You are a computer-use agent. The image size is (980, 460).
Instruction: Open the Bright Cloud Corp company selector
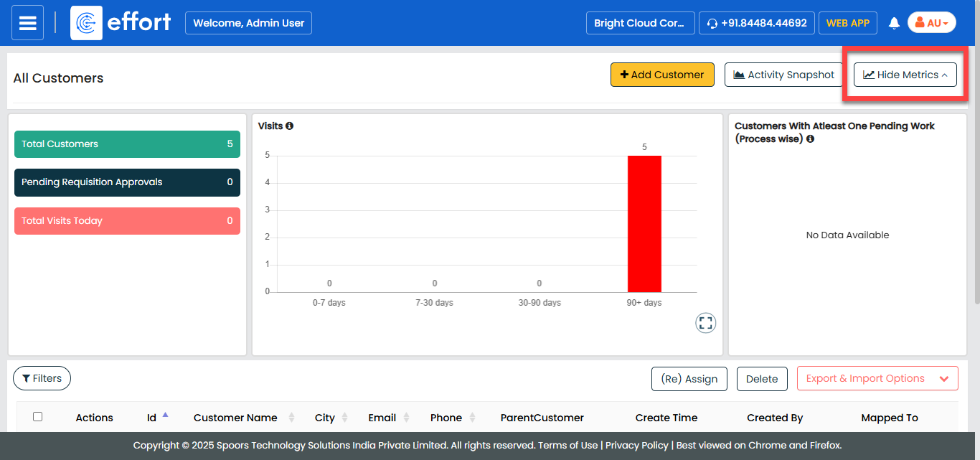pos(640,23)
